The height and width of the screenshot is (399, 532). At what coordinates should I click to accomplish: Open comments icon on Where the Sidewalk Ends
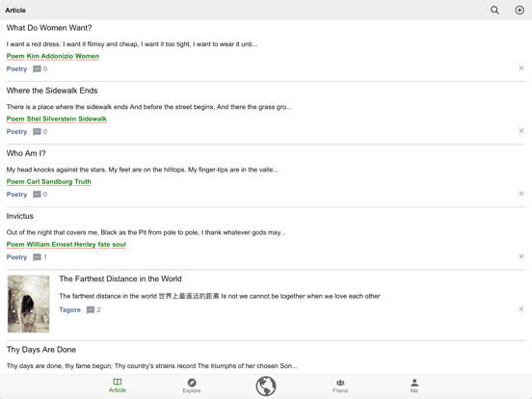[x=37, y=132]
